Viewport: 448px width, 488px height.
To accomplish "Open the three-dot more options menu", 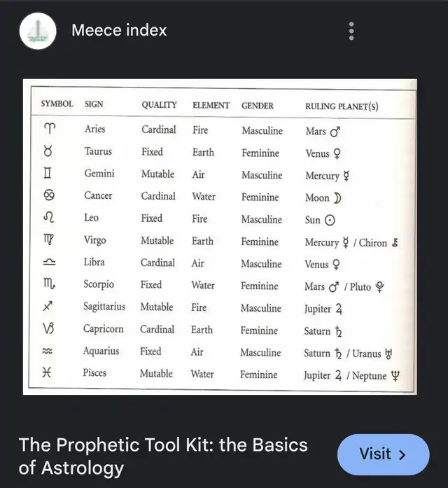I will (351, 31).
